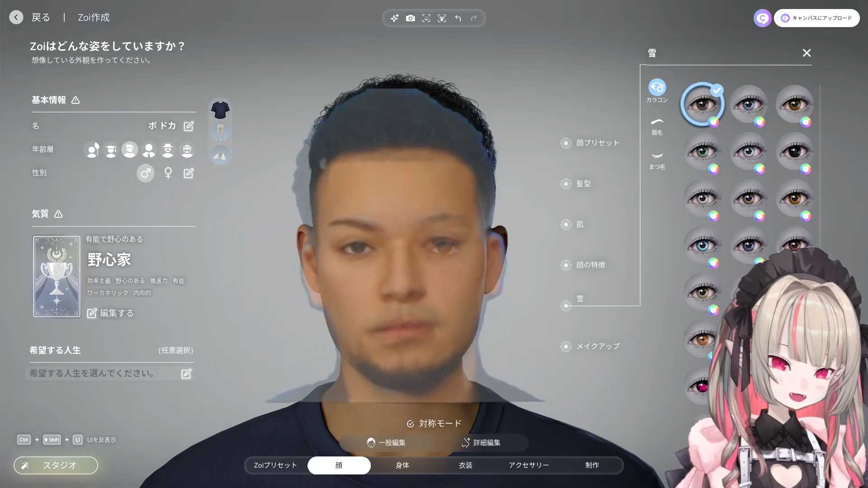Toggle the 対称モード symmetry checkbox

(x=410, y=424)
